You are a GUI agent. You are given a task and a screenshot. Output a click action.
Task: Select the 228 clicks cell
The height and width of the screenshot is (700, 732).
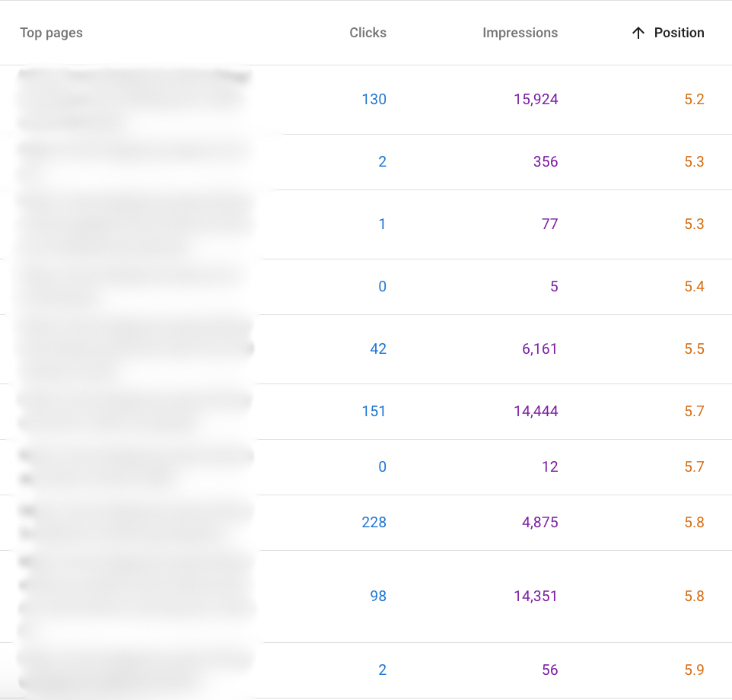[x=374, y=522]
